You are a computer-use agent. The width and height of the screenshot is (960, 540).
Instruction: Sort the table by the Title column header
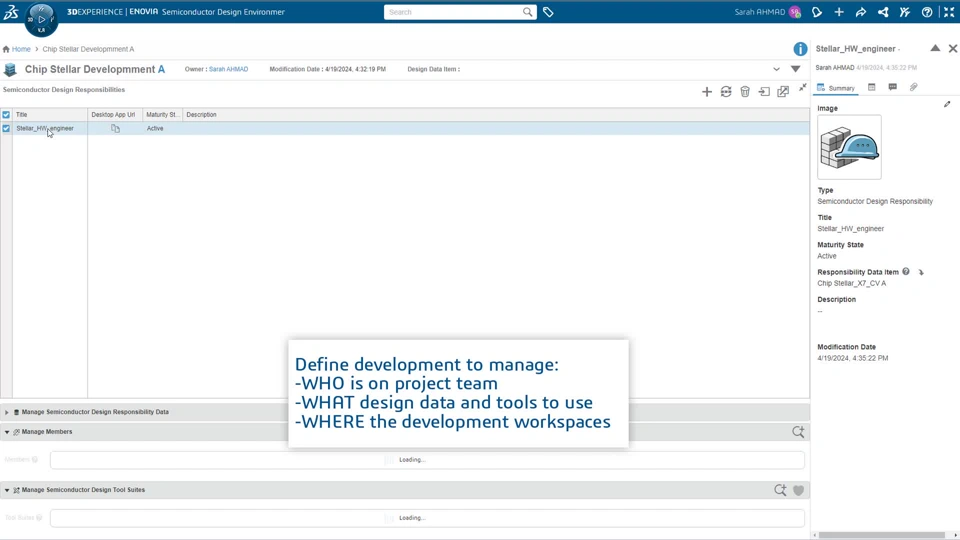(x=50, y=114)
